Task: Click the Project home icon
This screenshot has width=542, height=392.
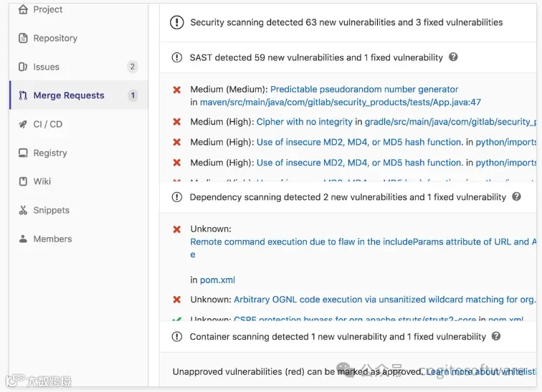Action: click(x=23, y=9)
